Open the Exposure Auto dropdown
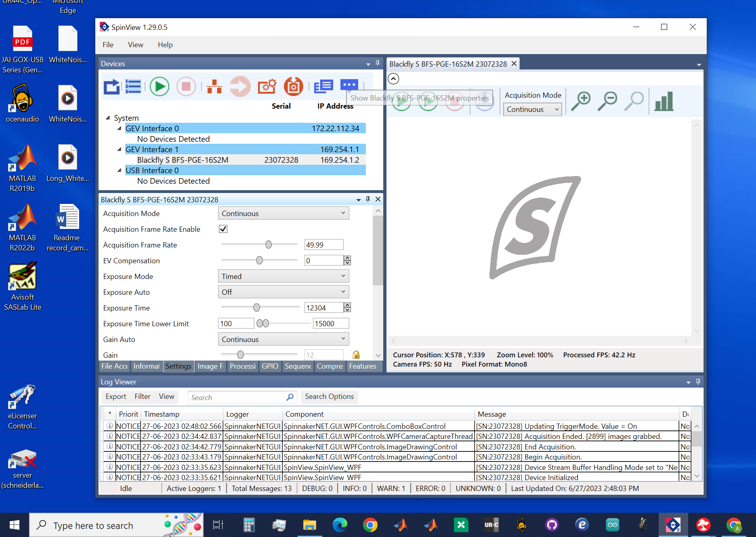 pos(283,292)
